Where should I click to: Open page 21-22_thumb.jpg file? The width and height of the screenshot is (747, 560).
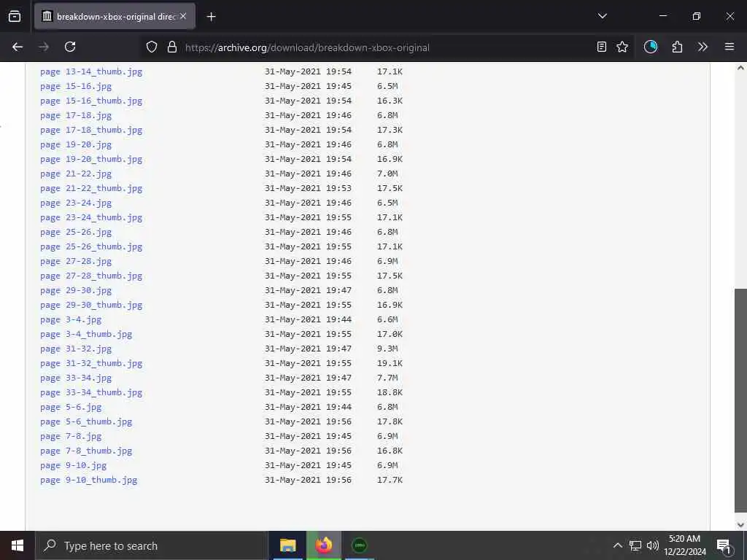[x=91, y=188]
